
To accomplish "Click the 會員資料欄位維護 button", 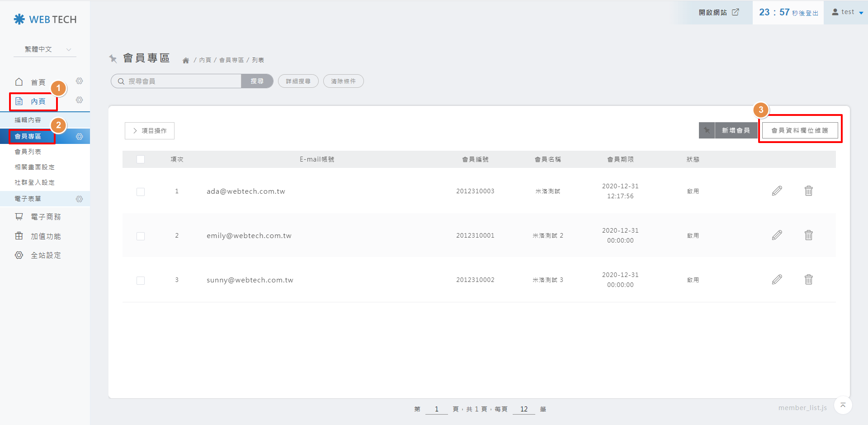I will (800, 130).
